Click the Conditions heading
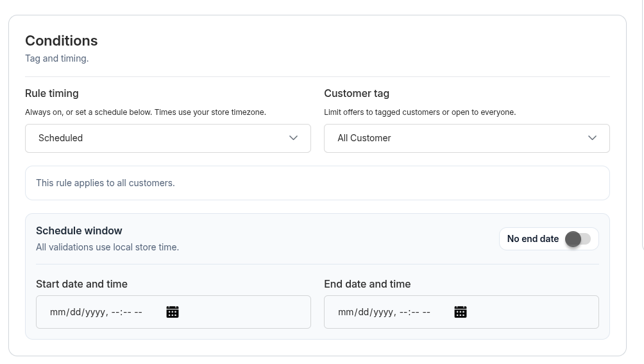Screen dimensions: 644x364 click(62, 40)
